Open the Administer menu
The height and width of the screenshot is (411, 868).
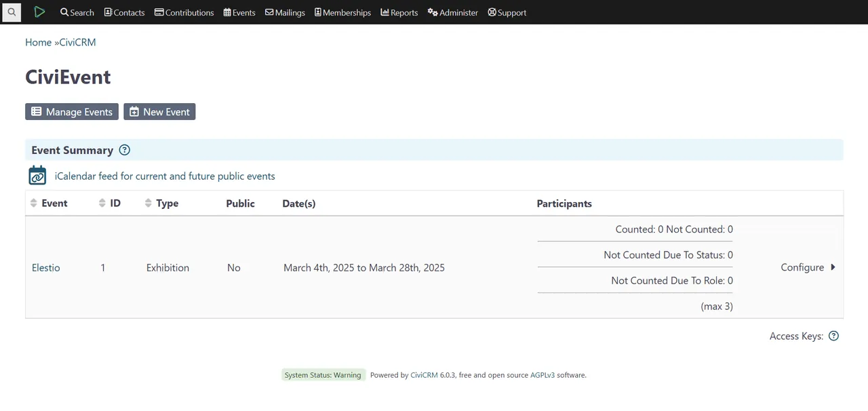click(452, 12)
